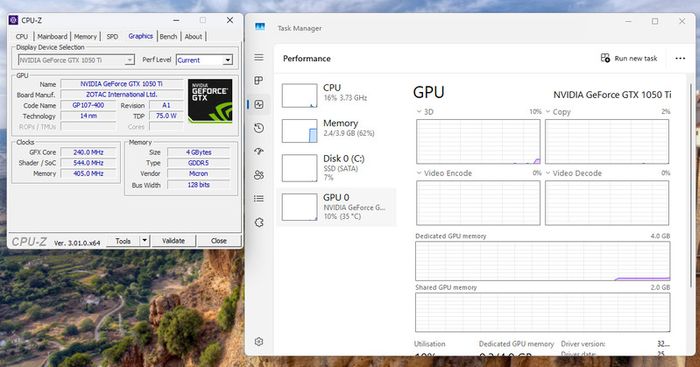The width and height of the screenshot is (700, 367).
Task: Click Revision A1 value in CPU-Z
Action: tap(166, 105)
